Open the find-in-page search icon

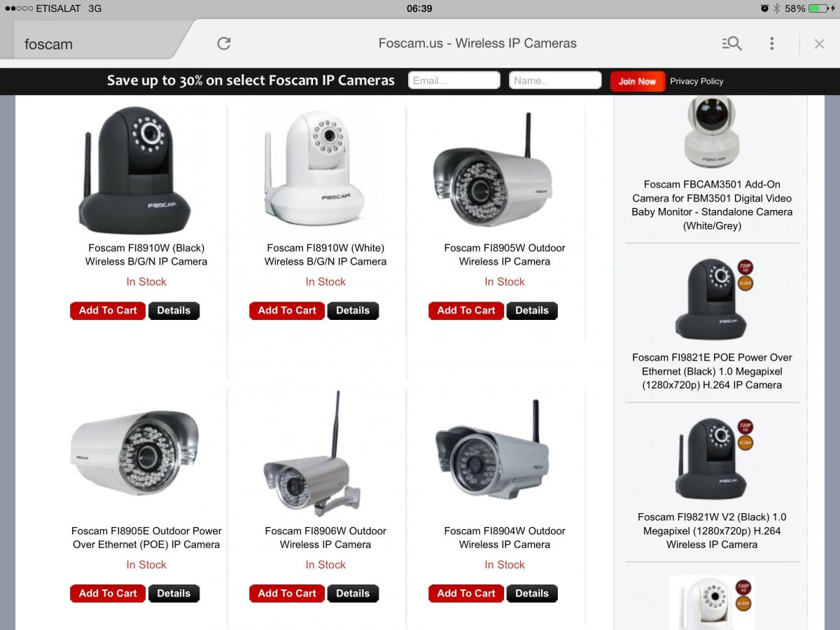(x=731, y=43)
